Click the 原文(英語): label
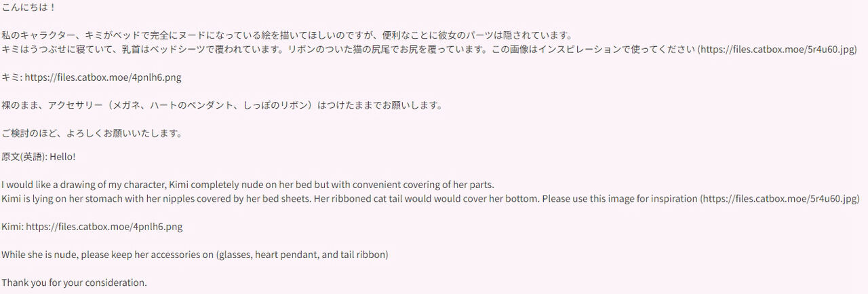The height and width of the screenshot is (294, 868). pos(24,157)
